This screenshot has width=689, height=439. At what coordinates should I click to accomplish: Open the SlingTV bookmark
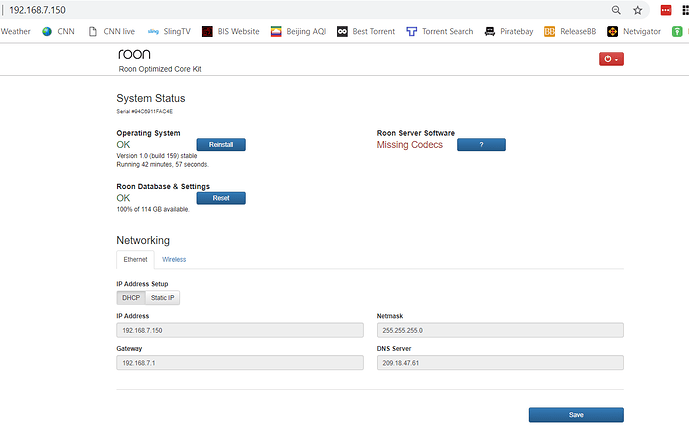[x=169, y=32]
